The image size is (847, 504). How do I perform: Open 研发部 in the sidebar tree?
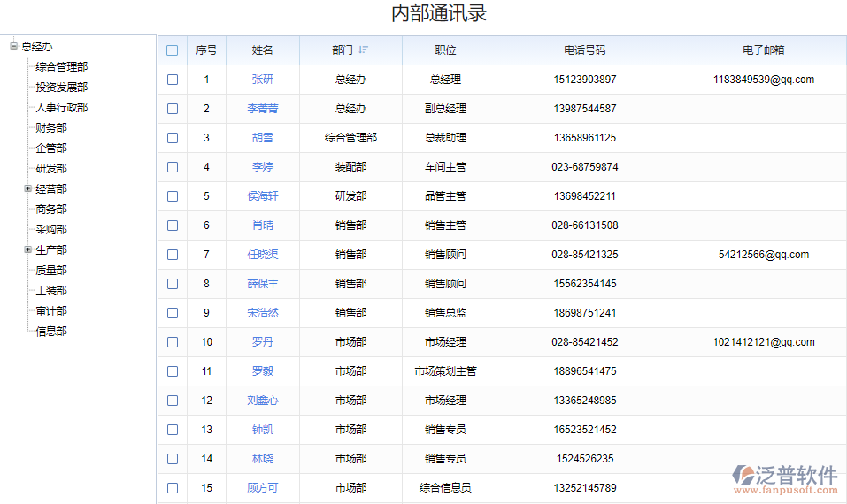click(x=50, y=168)
